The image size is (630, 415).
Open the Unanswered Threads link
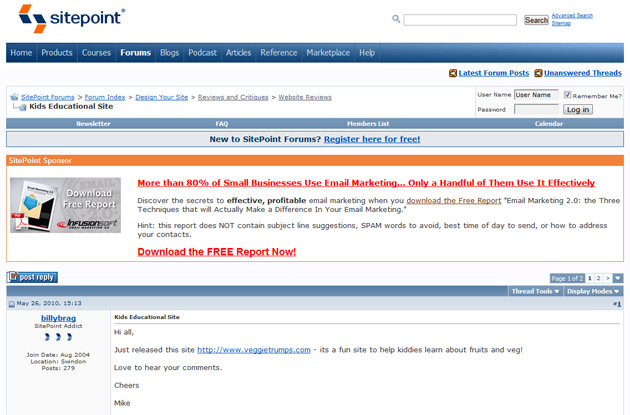tap(583, 73)
